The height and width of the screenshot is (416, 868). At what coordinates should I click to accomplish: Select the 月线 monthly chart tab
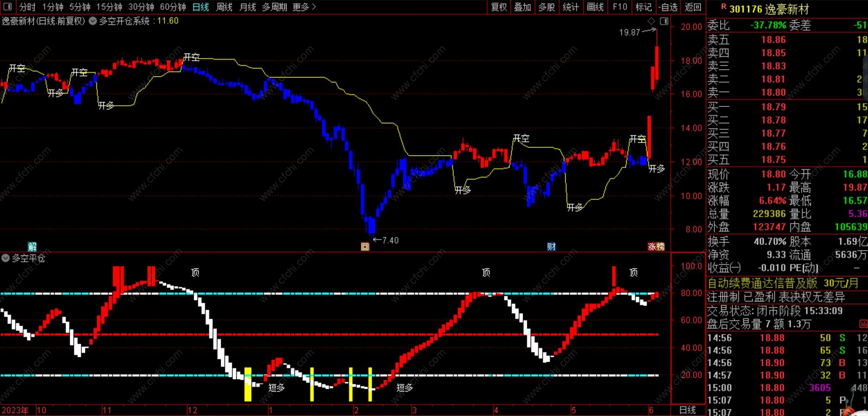pyautogui.click(x=248, y=7)
